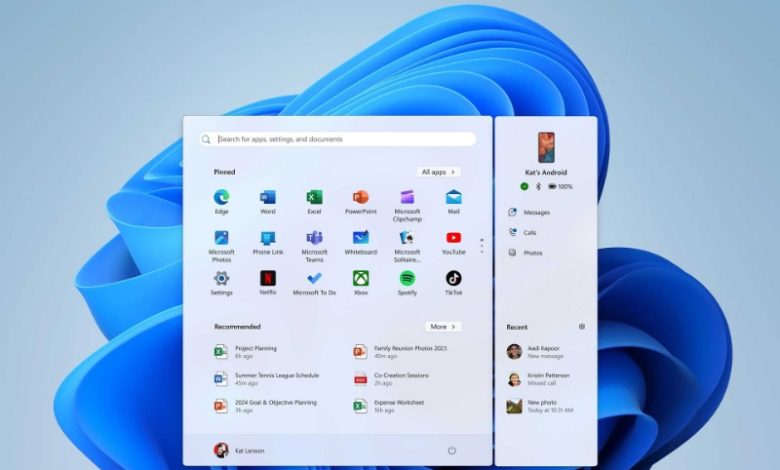The image size is (780, 470).
Task: Launch Microsoft Photos
Action: click(221, 246)
